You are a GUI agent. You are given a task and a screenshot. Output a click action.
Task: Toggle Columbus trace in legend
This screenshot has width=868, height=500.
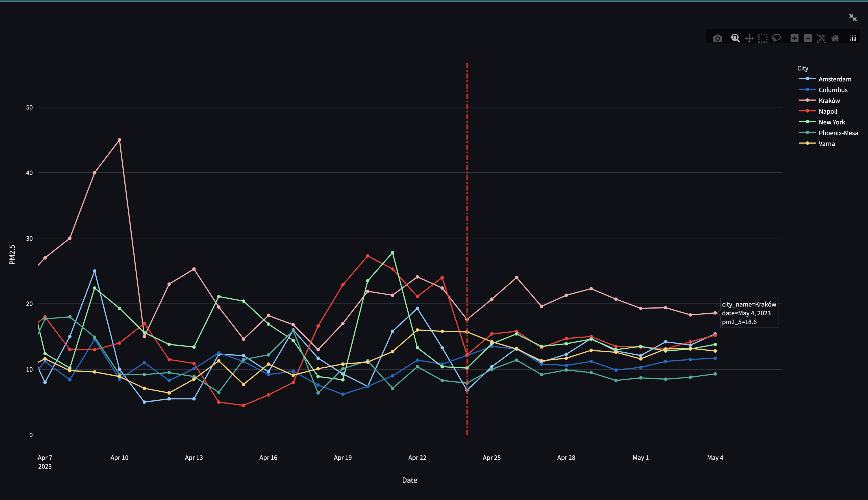(x=823, y=90)
